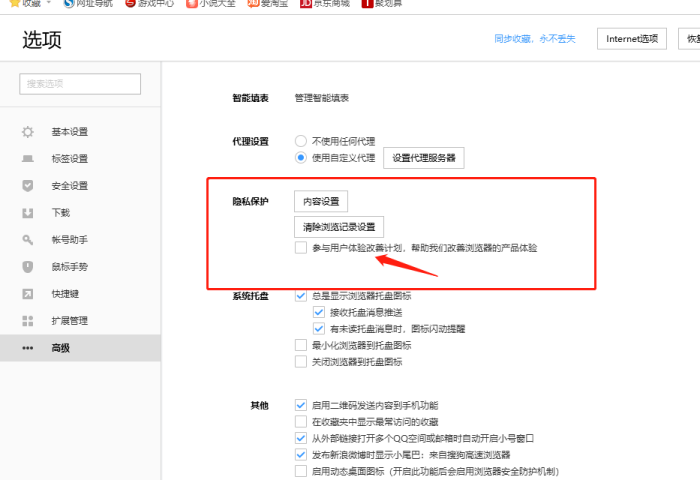The height and width of the screenshot is (480, 700).
Task: Toggle 最小化浏览器到托盘图标 checkbox
Action: click(301, 344)
